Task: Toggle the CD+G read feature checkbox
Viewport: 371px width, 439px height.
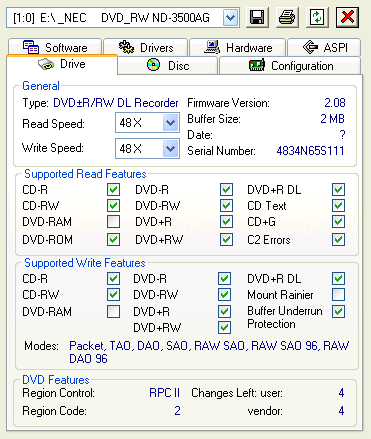Action: (338, 221)
